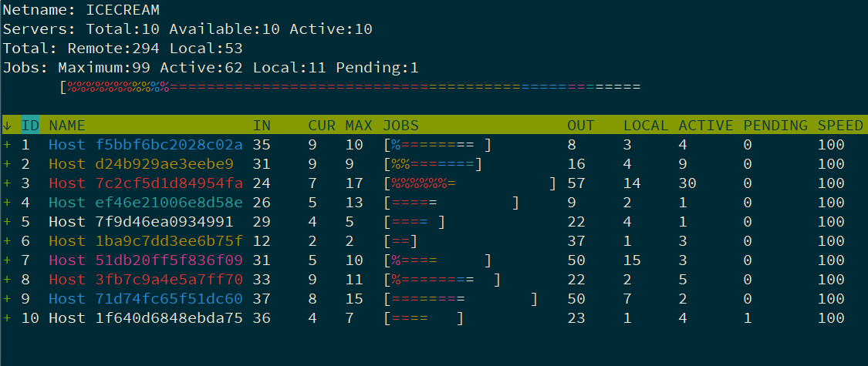The image size is (868, 366).
Task: Click jobs bar of host 7c2cf5d1d84954fa
Action: (470, 183)
